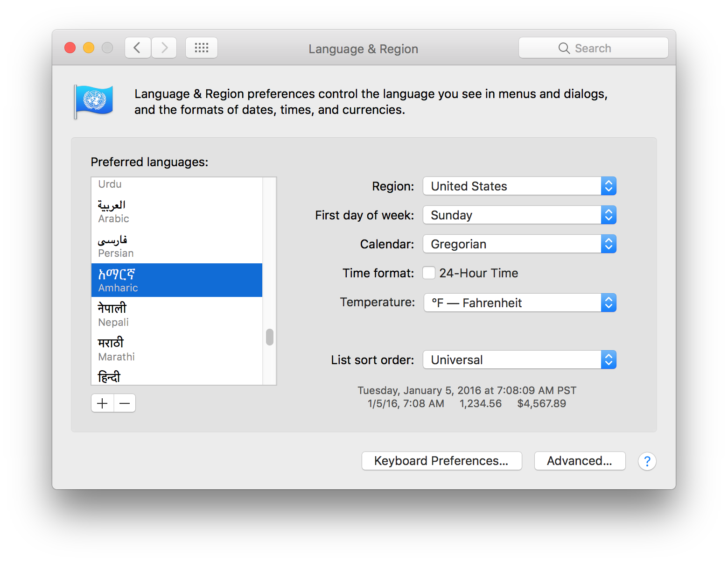728x564 pixels.
Task: Click the 'First day of week:' label
Action: tap(364, 215)
